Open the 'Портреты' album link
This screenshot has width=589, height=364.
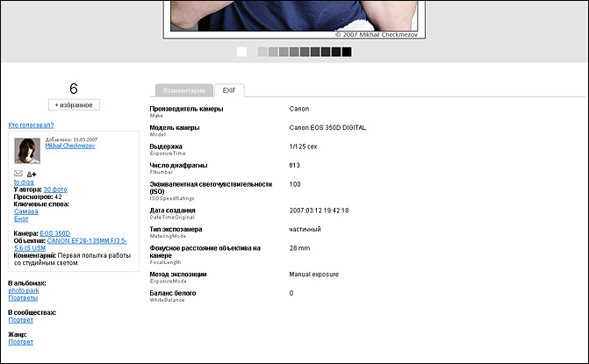tap(23, 298)
